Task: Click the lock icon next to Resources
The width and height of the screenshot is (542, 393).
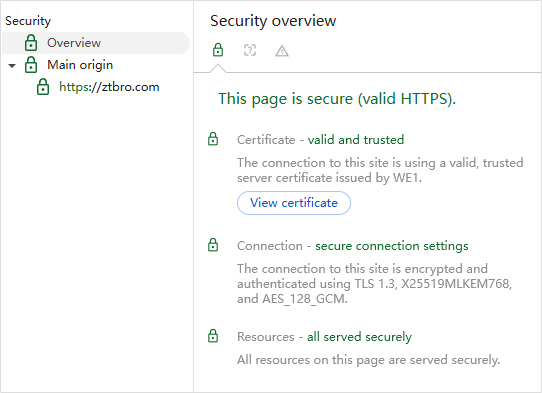Action: pyautogui.click(x=213, y=336)
